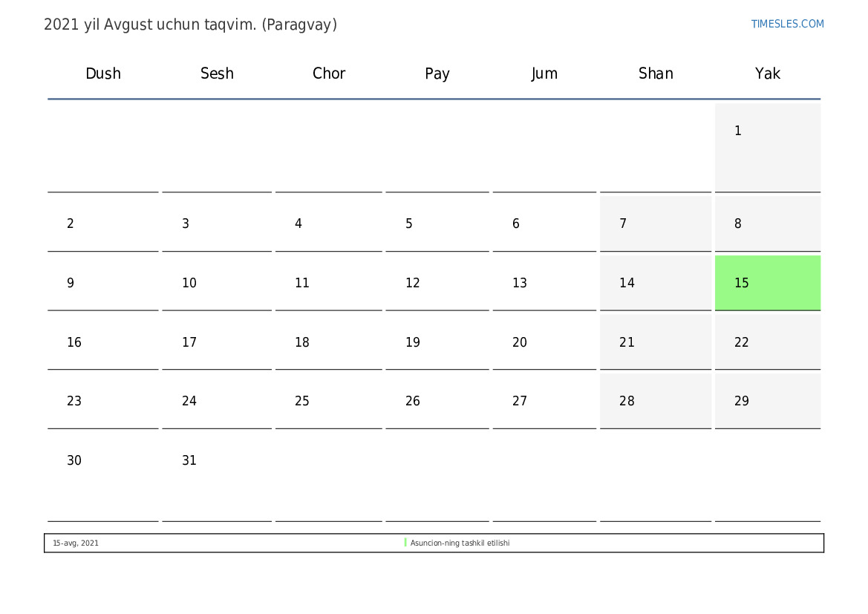Select date 19 under the Pay column
This screenshot has width=868, height=614.
click(x=437, y=342)
